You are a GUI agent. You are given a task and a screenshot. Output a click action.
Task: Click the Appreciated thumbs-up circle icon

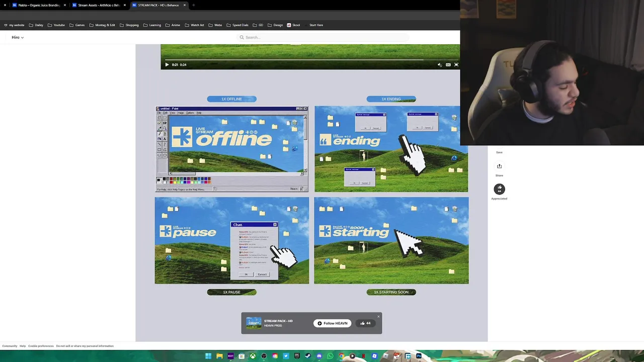[x=499, y=189]
